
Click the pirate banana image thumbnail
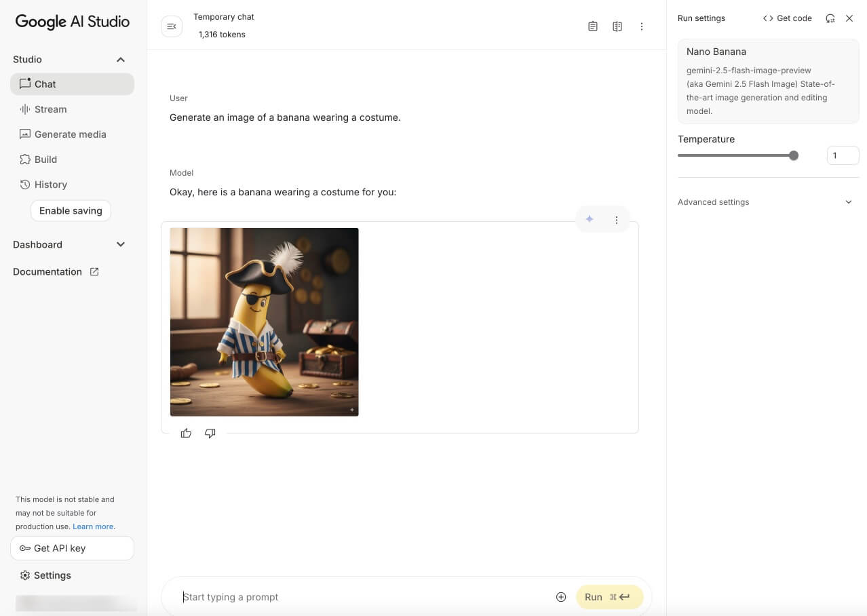pos(264,322)
